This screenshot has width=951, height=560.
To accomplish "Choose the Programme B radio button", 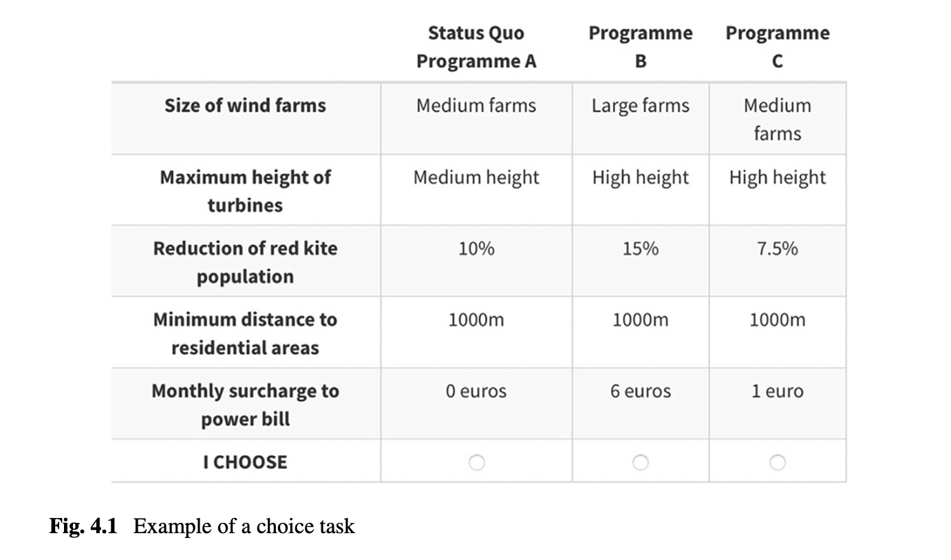I will click(x=640, y=462).
